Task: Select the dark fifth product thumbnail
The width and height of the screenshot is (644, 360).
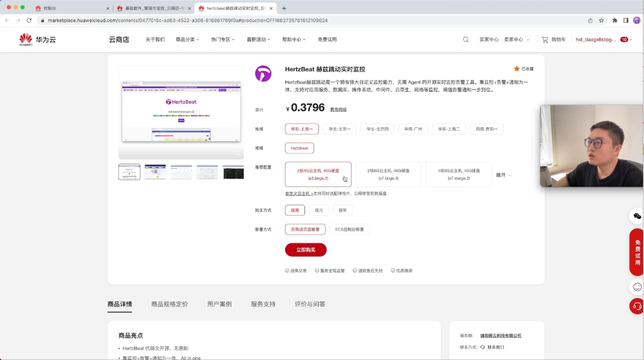Action: [x=233, y=172]
